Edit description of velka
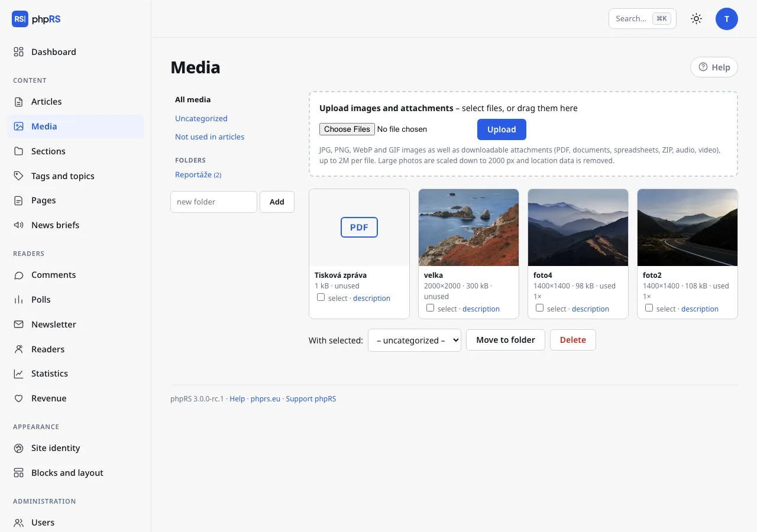 481,309
